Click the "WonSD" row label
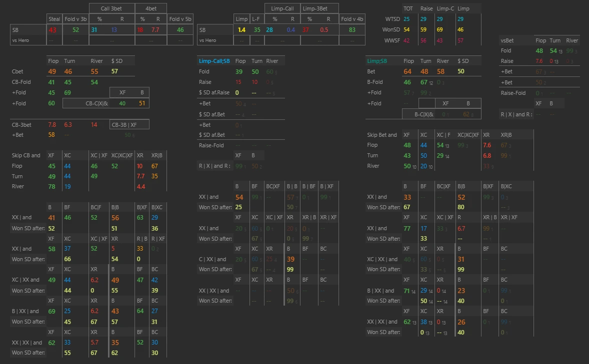Viewport: 589px width, 364px height. pos(391,29)
